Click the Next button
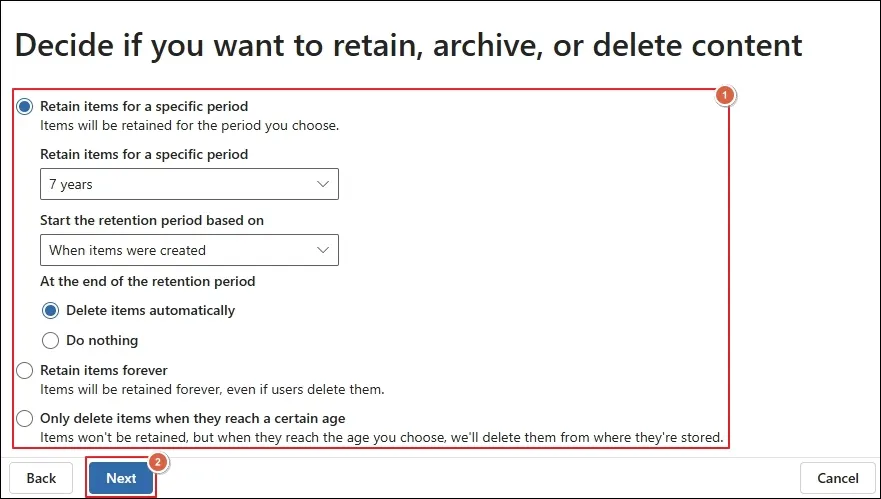 pos(121,478)
